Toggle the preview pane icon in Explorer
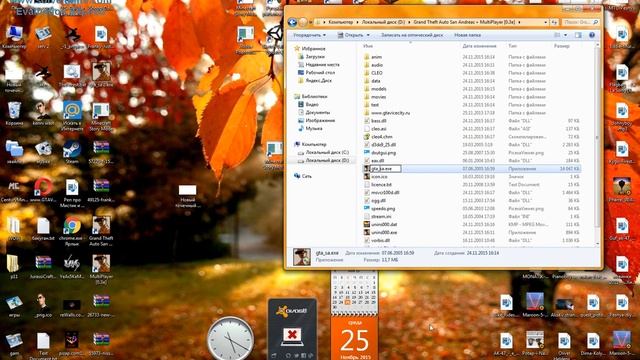The width and height of the screenshot is (640, 360). click(578, 36)
